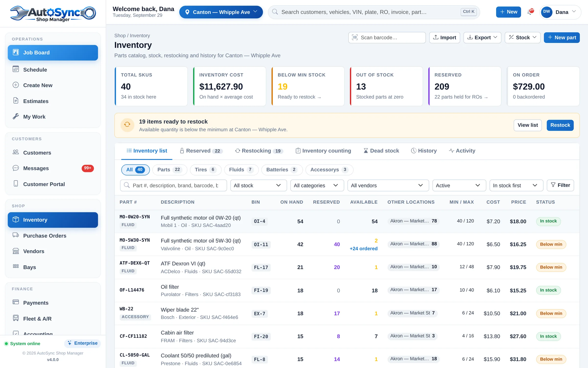The image size is (588, 368).
Task: Select the Batteries category chip
Action: pos(282,170)
